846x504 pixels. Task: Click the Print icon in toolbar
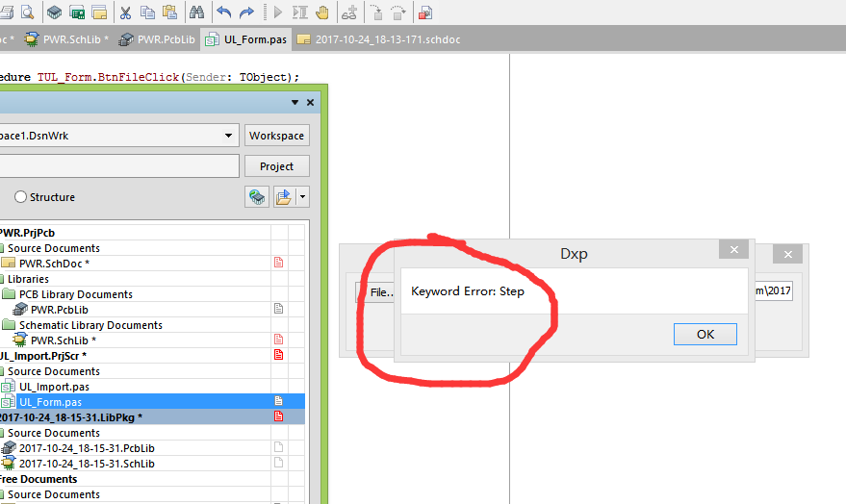[x=7, y=12]
